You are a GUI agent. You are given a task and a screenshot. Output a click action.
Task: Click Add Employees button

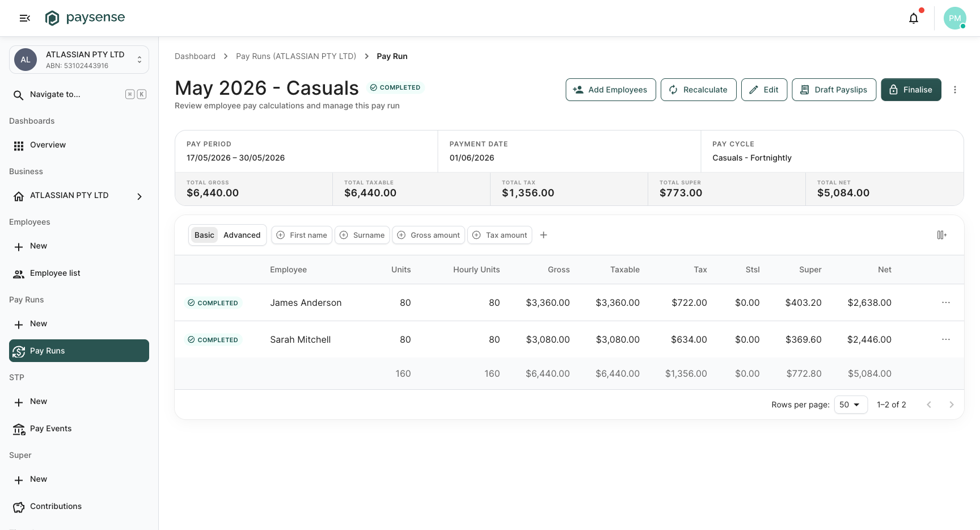[x=611, y=90]
